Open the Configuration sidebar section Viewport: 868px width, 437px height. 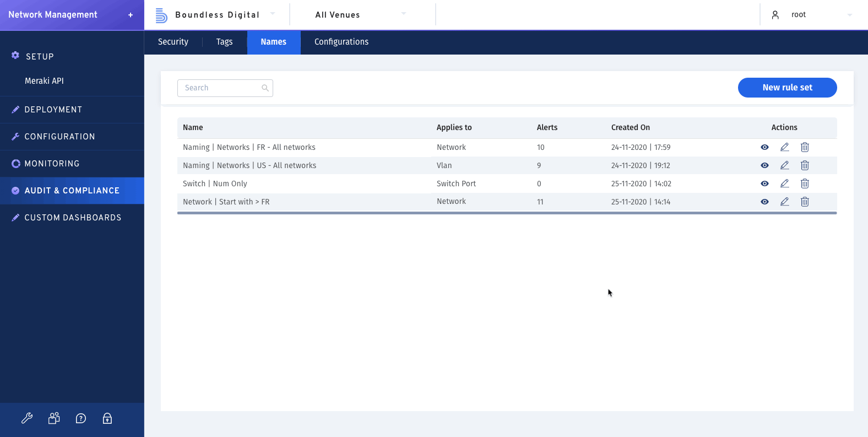pyautogui.click(x=72, y=137)
